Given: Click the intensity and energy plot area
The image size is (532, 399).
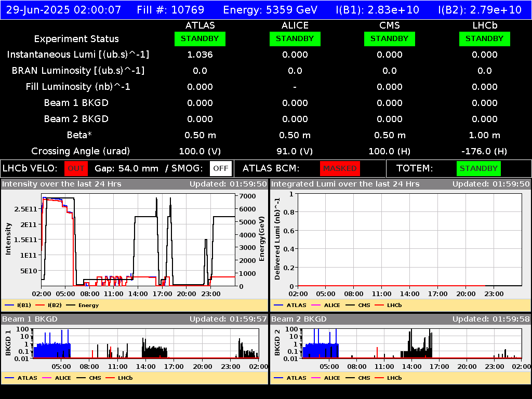Looking at the screenshot, I should pos(138,240).
